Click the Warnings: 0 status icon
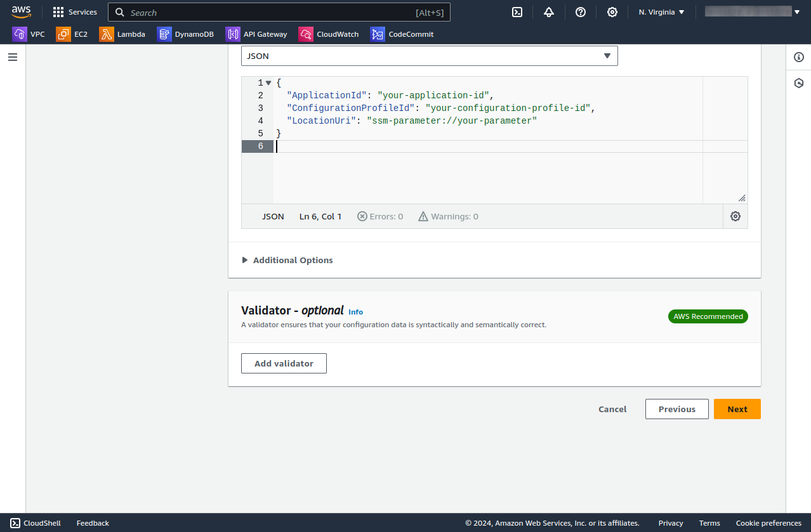The width and height of the screenshot is (811, 532). pyautogui.click(x=423, y=216)
